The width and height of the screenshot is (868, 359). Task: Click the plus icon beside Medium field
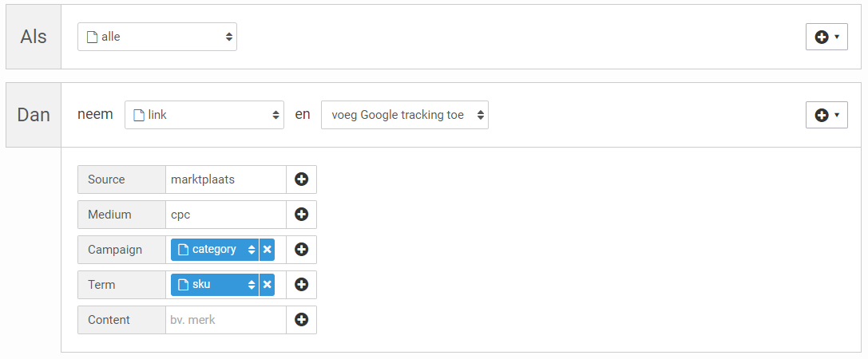301,215
